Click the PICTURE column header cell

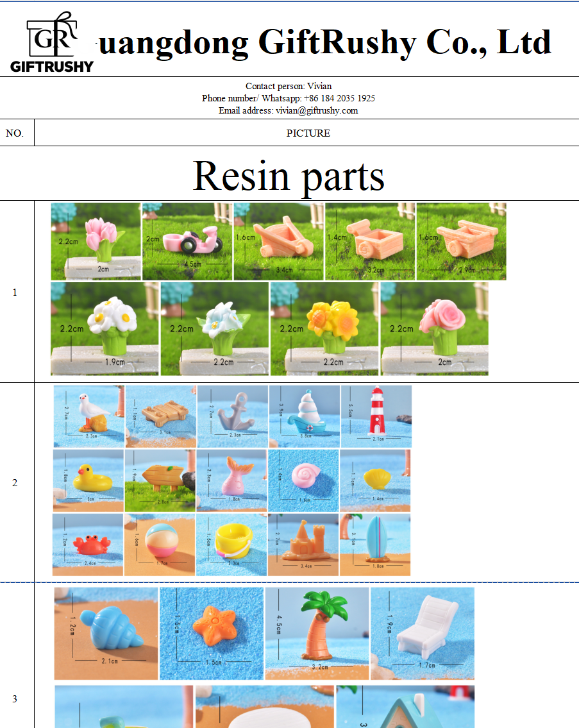tap(308, 133)
